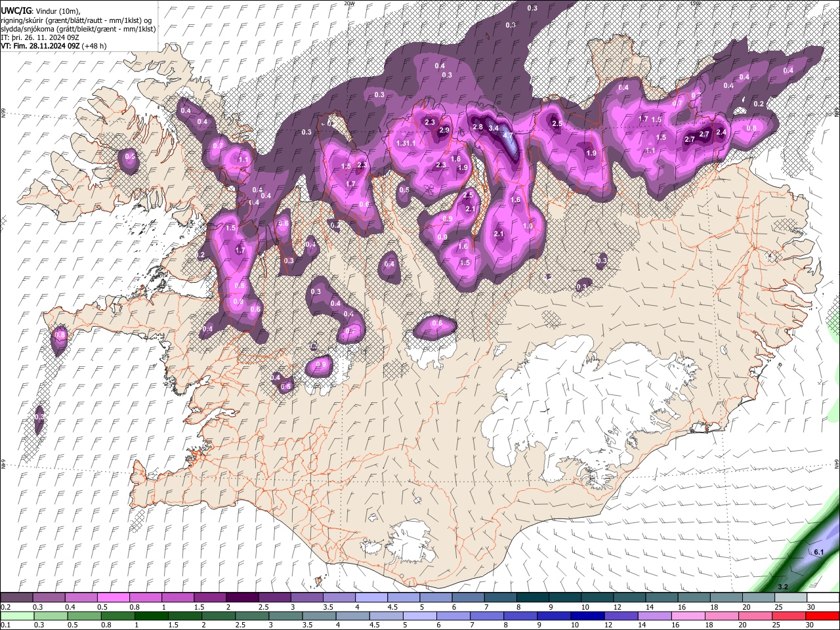Click the bright pink 0.5 swatch in upper legend row

[x=113, y=598]
